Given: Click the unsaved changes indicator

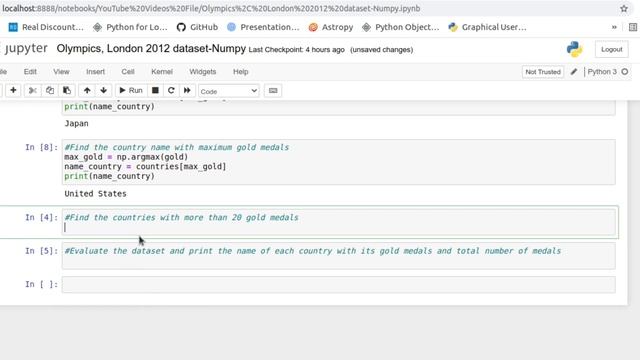Looking at the screenshot, I should [x=382, y=49].
